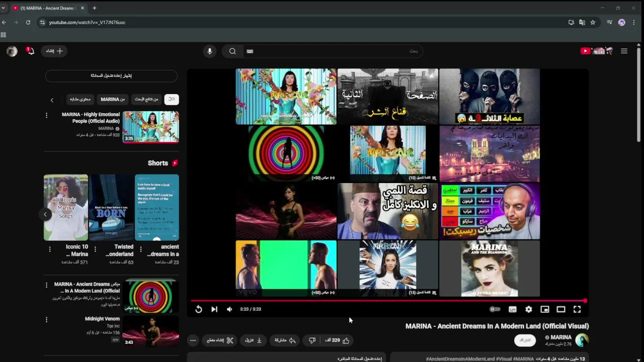Open options for ancient dreams short
This screenshot has height=362, width=644.
pos(140,249)
